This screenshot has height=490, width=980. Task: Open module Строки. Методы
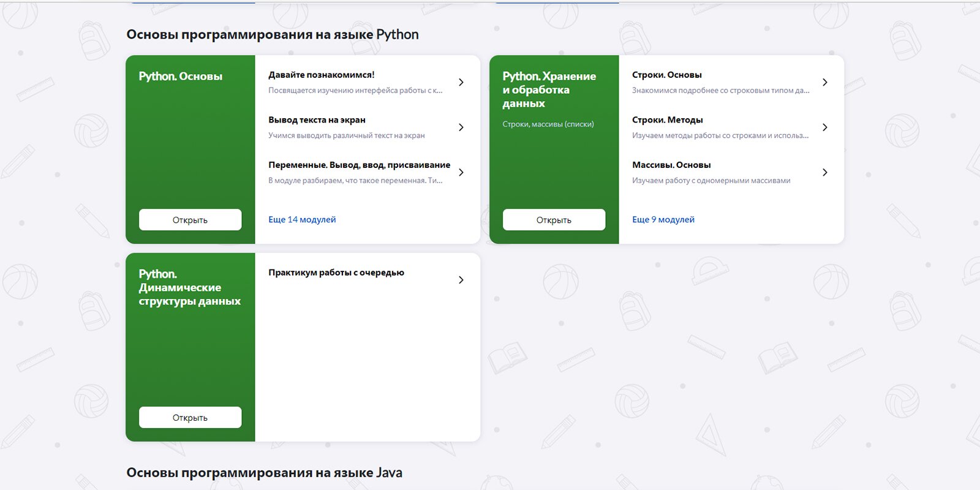pyautogui.click(x=667, y=120)
